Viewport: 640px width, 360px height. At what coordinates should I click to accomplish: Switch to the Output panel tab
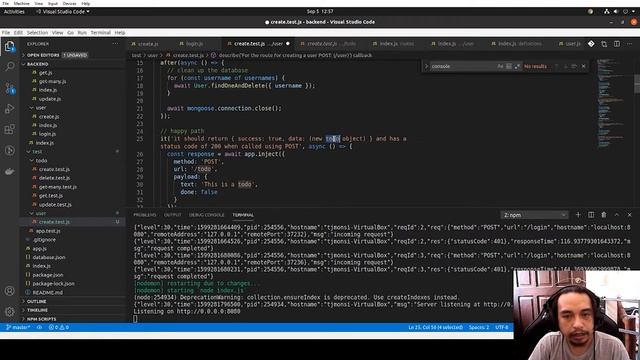pyautogui.click(x=172, y=215)
